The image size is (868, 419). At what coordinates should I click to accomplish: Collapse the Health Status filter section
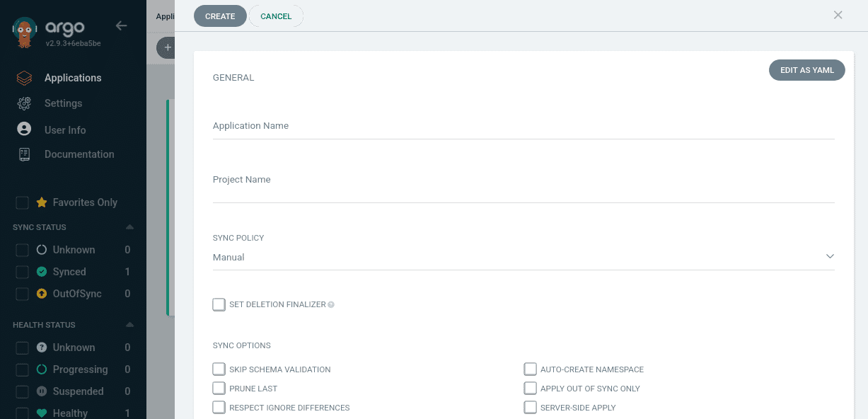pos(129,324)
